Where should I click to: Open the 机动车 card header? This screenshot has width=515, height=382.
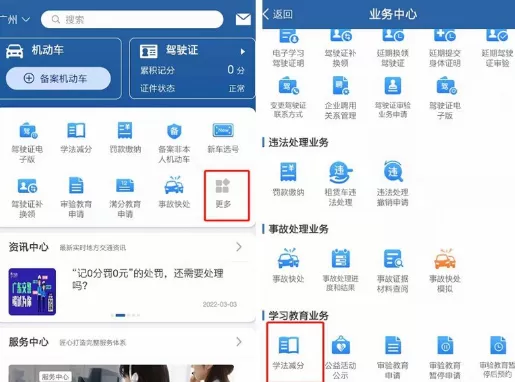click(x=35, y=51)
